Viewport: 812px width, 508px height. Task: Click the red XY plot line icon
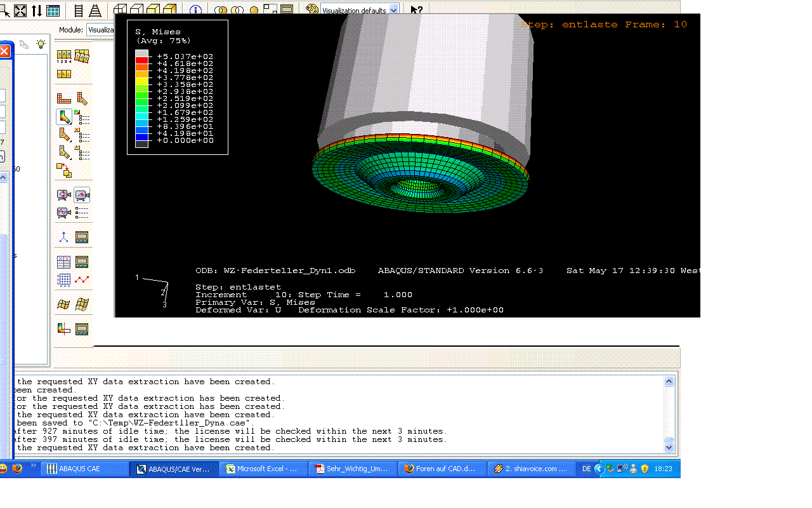[x=82, y=279]
